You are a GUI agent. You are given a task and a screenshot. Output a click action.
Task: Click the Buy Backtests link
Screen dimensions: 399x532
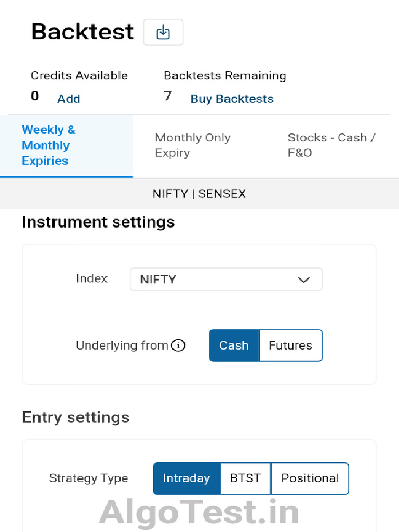click(x=232, y=99)
